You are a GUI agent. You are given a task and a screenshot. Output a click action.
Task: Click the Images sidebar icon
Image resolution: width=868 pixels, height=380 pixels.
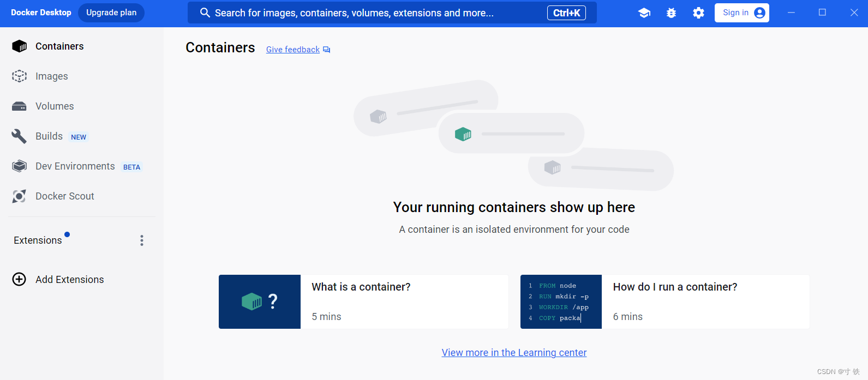[x=20, y=76]
